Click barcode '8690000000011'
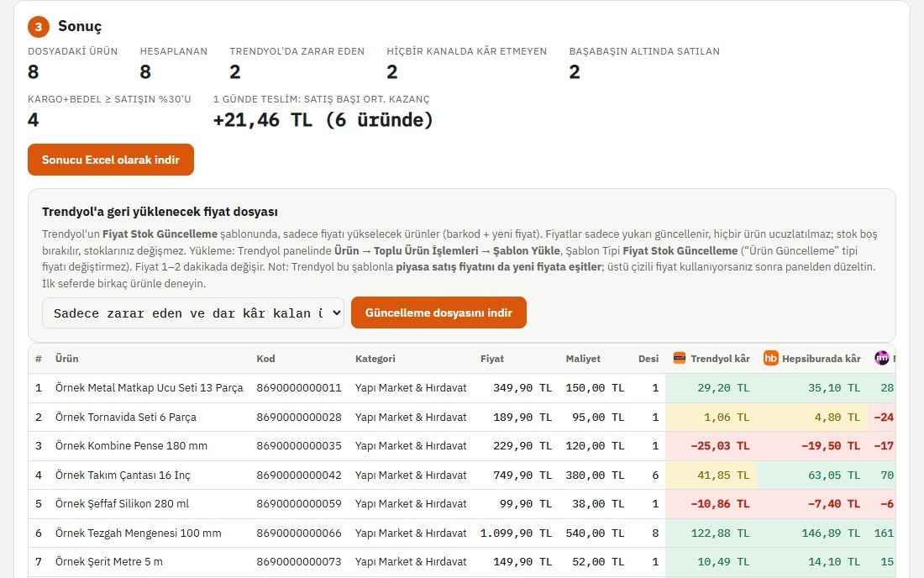Screen dimensions: 924x578 point(299,387)
